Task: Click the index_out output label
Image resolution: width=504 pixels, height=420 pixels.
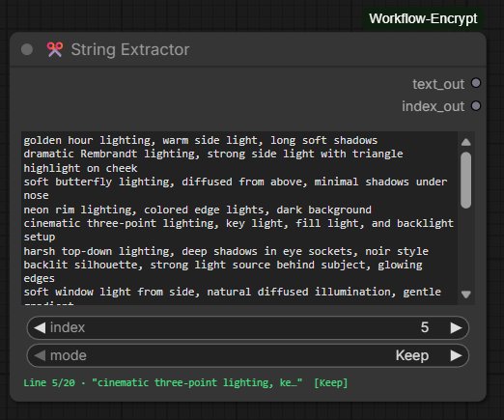Action: 434,106
